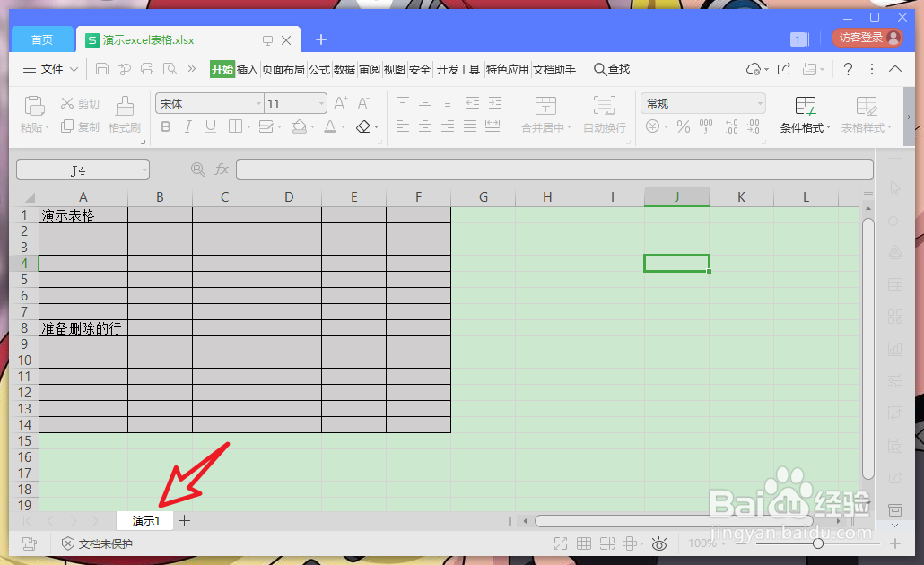Click the percent style icon
This screenshot has height=565, width=924.
click(x=683, y=126)
